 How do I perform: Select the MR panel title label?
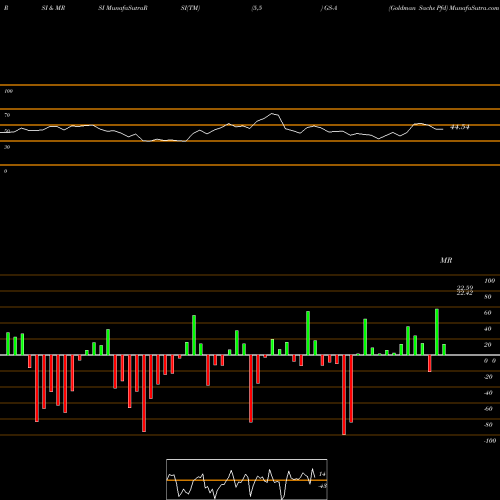[446, 260]
